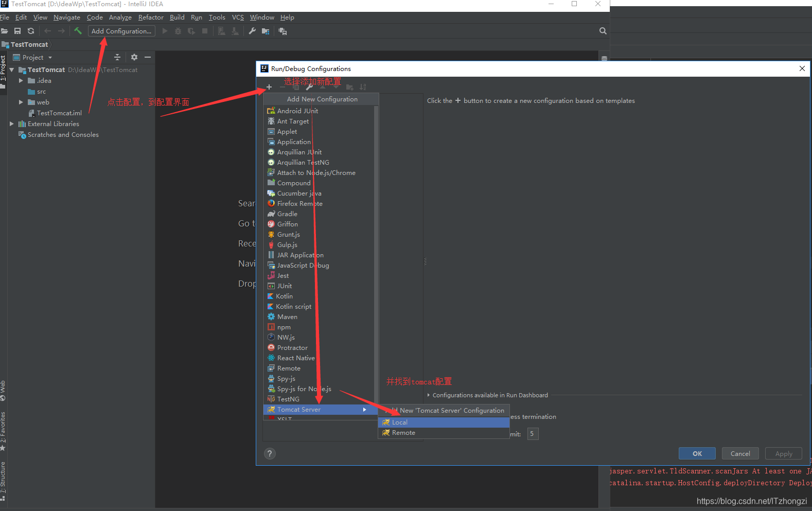Click the Run play icon in the toolbar
Viewport: 812px width, 511px height.
[x=165, y=31]
